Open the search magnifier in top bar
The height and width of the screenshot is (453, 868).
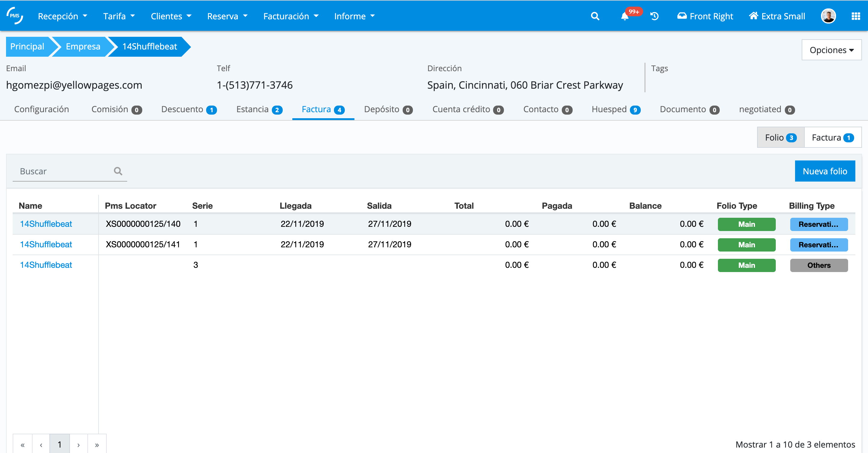pos(595,16)
